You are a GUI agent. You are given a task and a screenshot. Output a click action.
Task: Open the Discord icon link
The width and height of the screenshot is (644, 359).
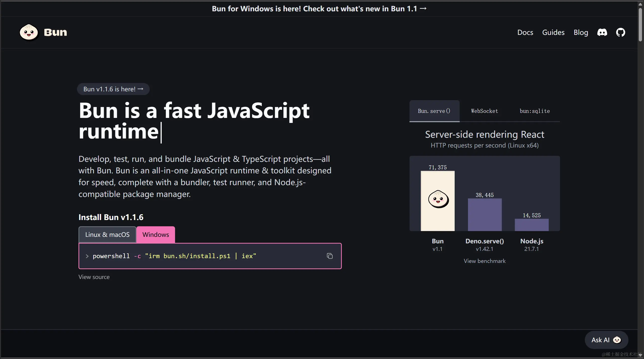point(602,32)
